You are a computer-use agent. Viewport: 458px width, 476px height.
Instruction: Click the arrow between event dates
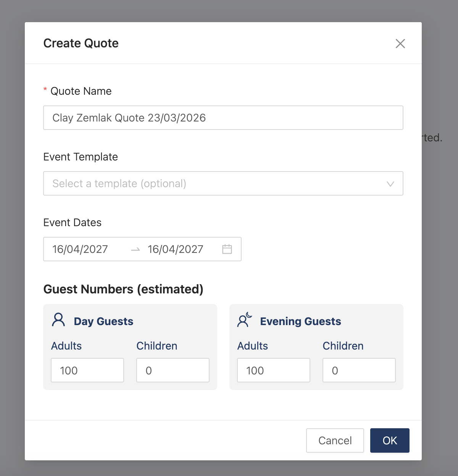pyautogui.click(x=135, y=249)
